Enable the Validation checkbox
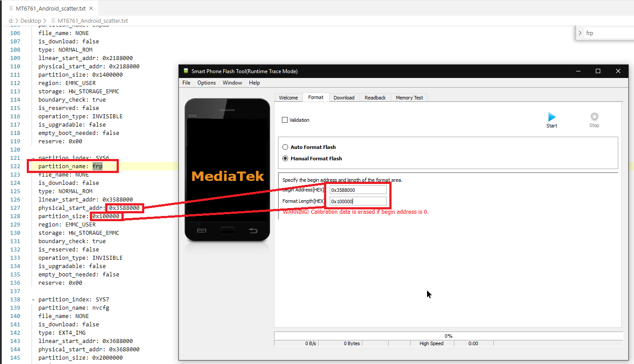The height and width of the screenshot is (364, 634). (x=285, y=120)
